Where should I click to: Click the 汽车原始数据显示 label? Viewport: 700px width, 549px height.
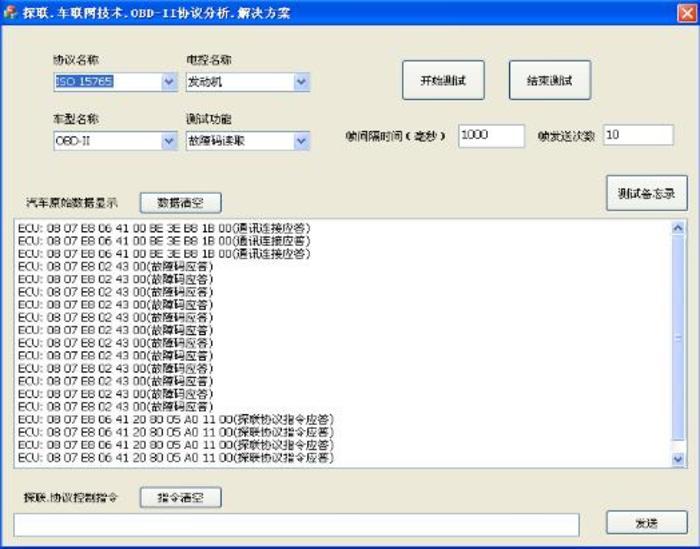pos(72,203)
